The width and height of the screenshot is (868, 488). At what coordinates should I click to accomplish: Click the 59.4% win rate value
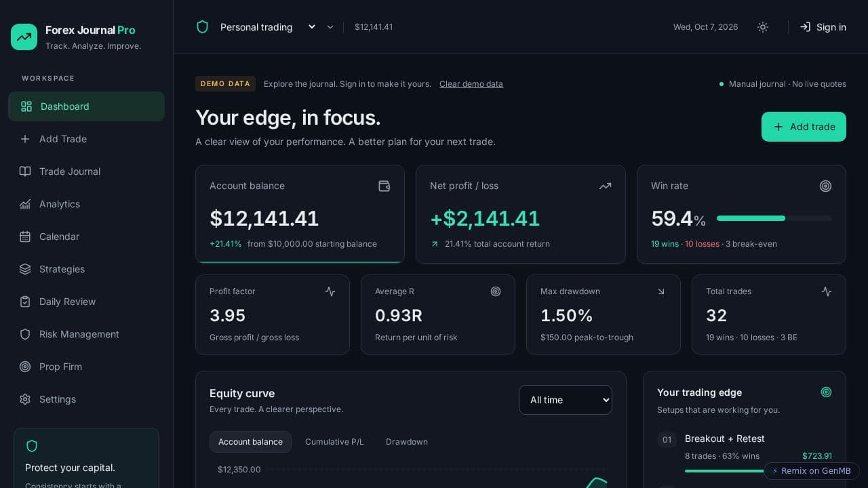coord(678,218)
